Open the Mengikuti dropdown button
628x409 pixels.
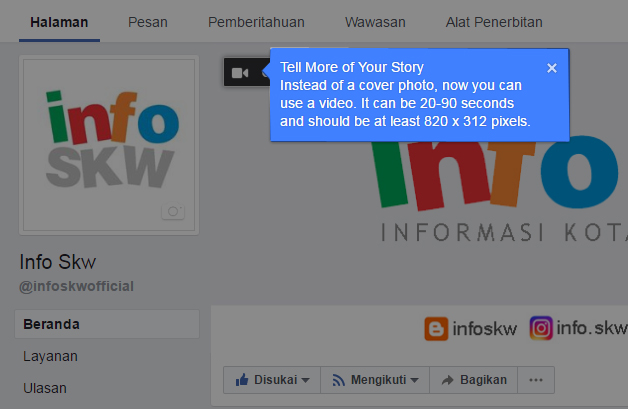(375, 380)
